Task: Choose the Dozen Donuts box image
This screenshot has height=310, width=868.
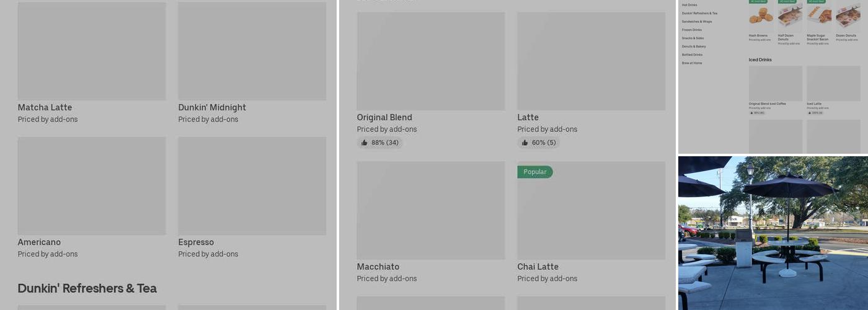Action: click(x=848, y=16)
